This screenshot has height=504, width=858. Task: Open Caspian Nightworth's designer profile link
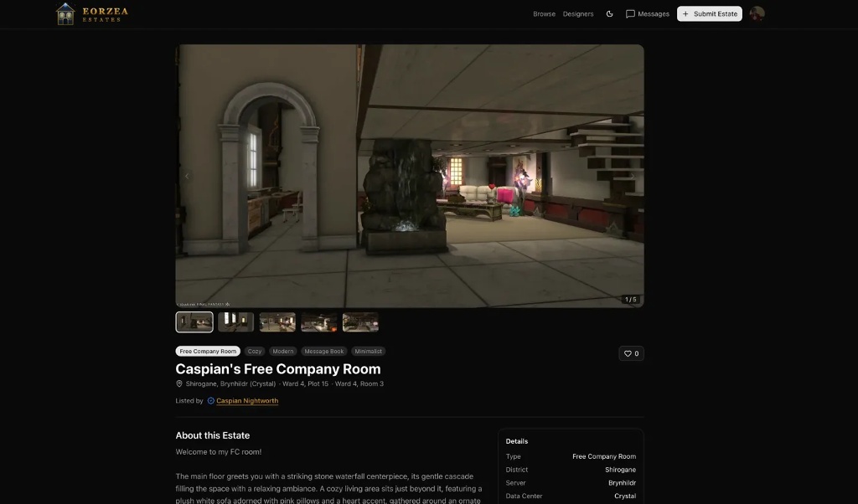(247, 401)
